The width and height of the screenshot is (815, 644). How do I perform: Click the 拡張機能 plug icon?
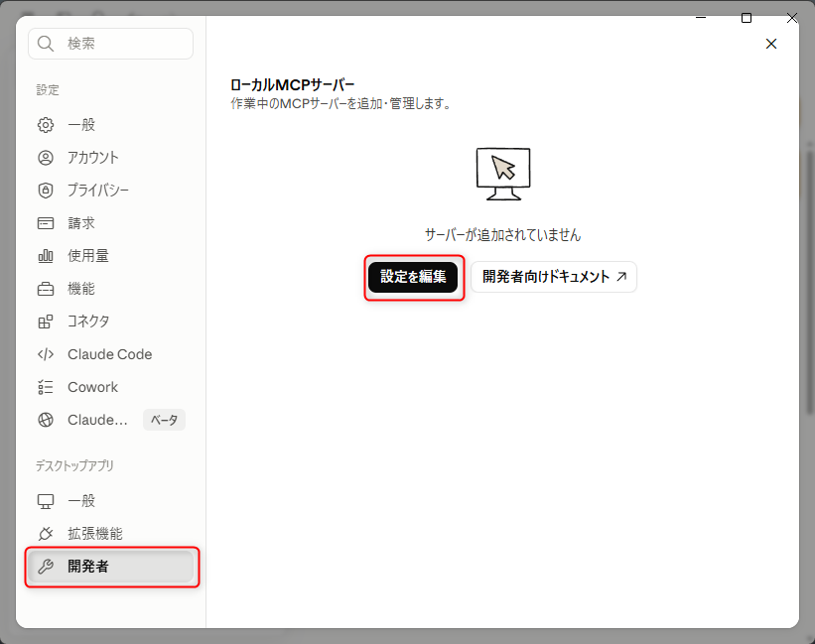point(46,534)
